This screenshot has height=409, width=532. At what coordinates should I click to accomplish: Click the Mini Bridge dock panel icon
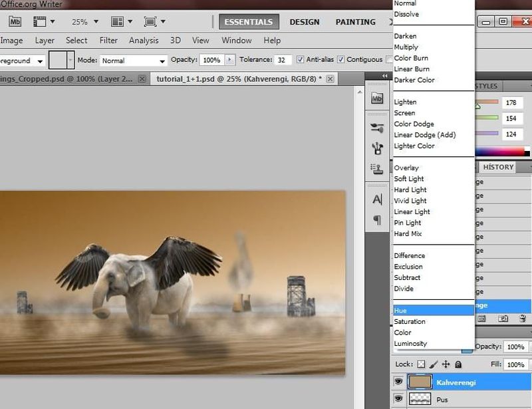pos(377,98)
